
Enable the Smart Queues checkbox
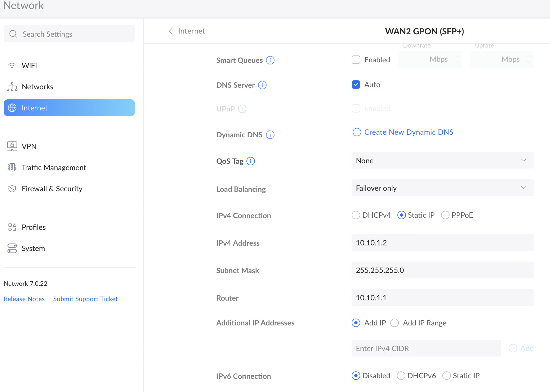356,60
